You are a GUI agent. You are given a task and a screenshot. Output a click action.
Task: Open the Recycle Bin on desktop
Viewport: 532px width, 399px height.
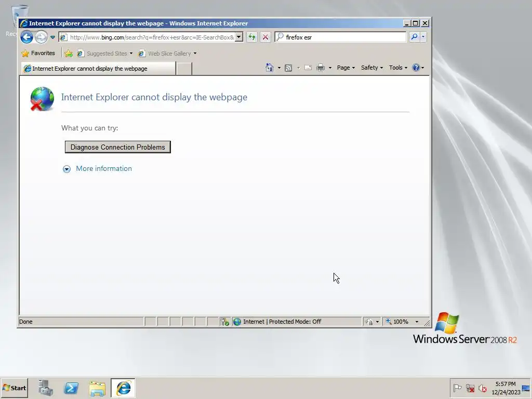[x=19, y=20]
